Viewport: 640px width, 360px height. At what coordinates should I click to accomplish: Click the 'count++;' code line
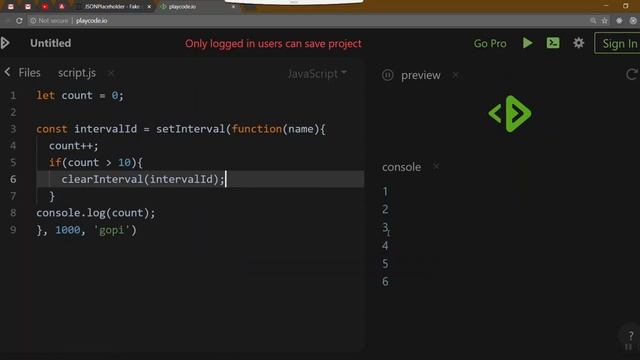click(74, 146)
